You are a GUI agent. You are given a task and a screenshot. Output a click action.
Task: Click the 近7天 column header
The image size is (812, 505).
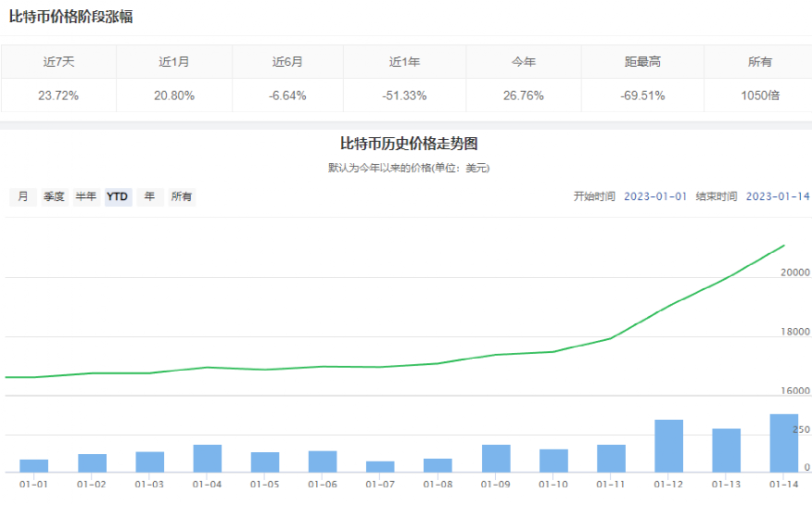57,62
